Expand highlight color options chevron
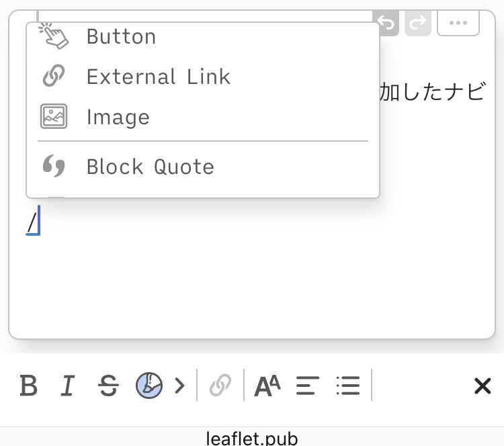The height and width of the screenshot is (446, 504). [179, 386]
